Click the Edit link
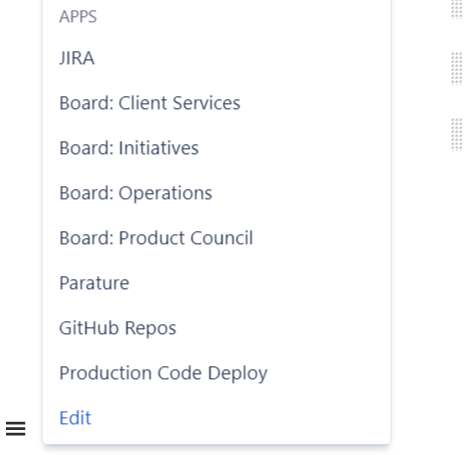The image size is (465, 455). pos(75,418)
